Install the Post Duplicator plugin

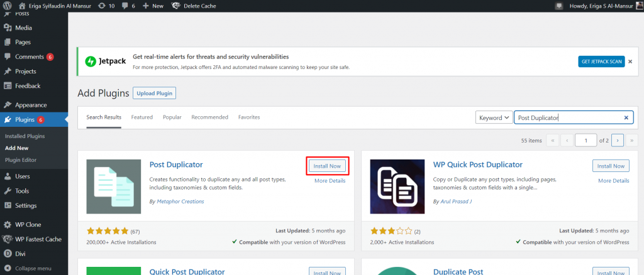327,166
